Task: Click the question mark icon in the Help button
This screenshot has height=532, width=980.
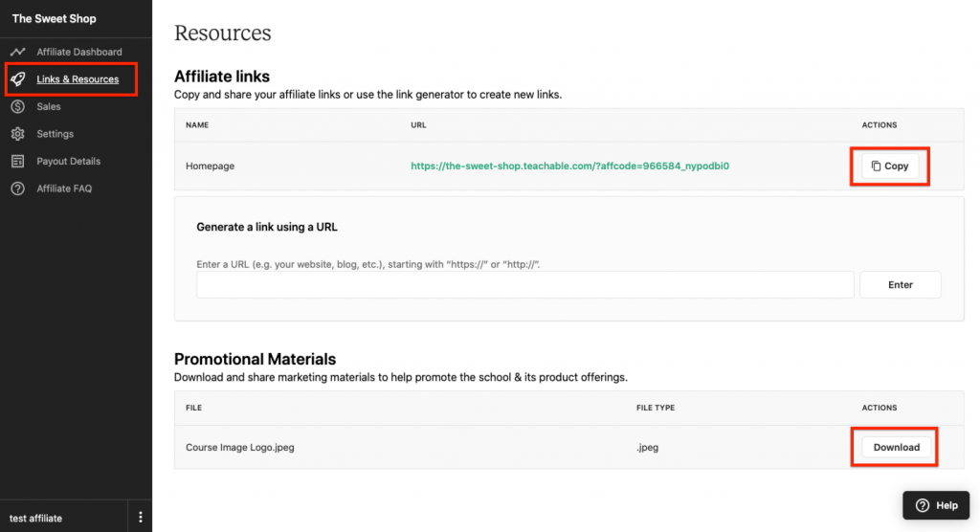Action: coord(922,505)
